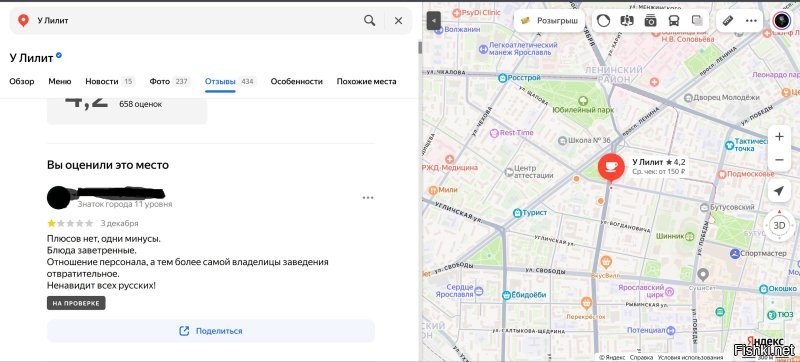Select the Отзывы tab

pos(231,81)
